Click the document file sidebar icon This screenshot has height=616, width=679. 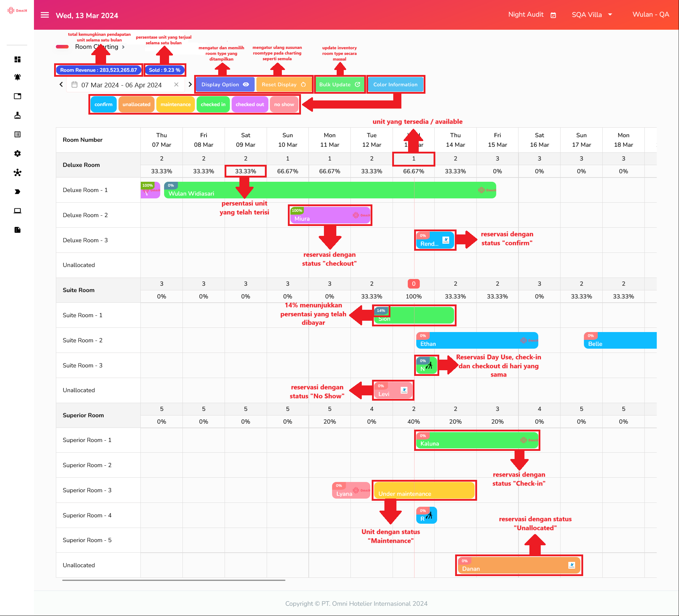click(x=17, y=230)
